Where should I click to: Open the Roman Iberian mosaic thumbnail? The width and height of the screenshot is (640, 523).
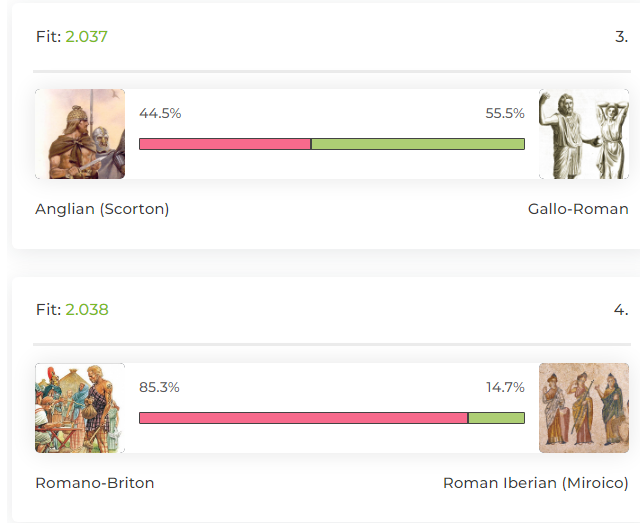click(584, 408)
